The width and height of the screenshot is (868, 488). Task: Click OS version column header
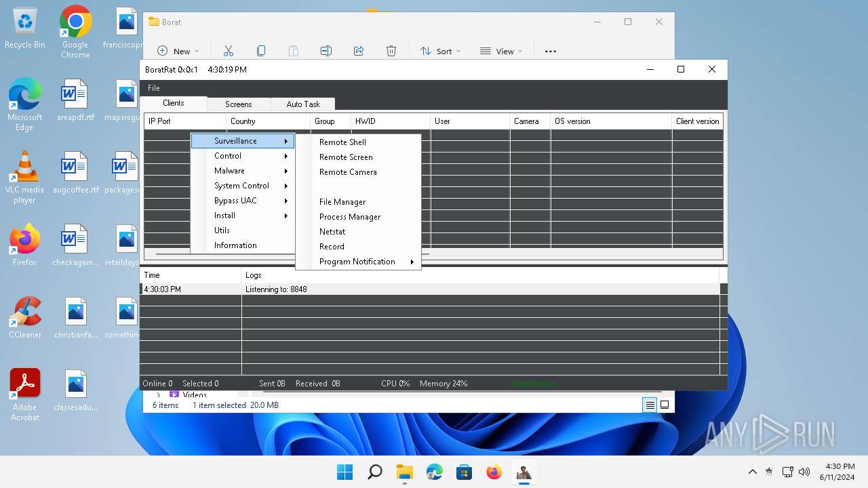pyautogui.click(x=611, y=121)
